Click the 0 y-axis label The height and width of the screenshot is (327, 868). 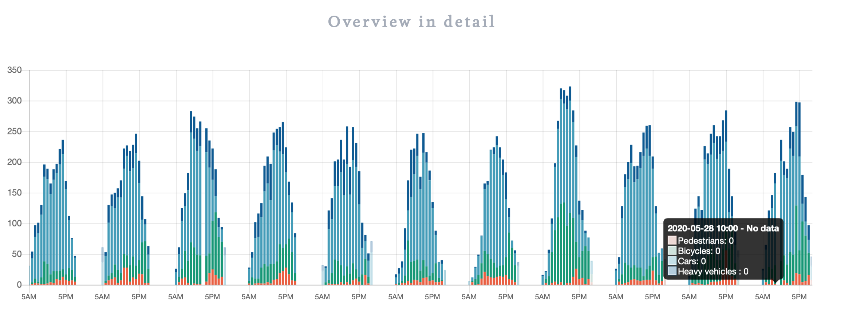(x=20, y=285)
